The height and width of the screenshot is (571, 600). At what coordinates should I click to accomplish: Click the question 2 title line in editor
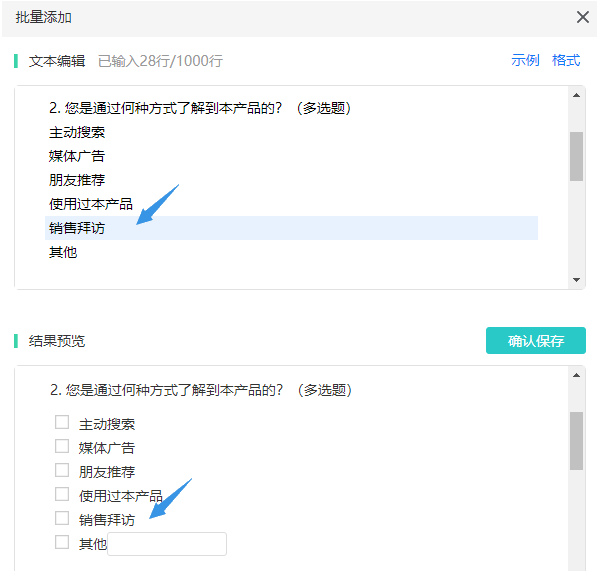point(200,108)
